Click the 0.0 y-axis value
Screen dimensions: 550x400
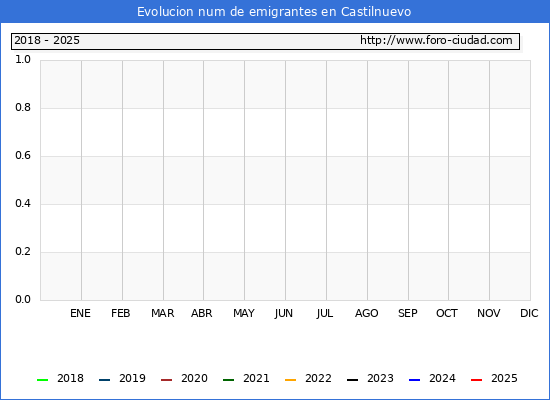(x=23, y=299)
